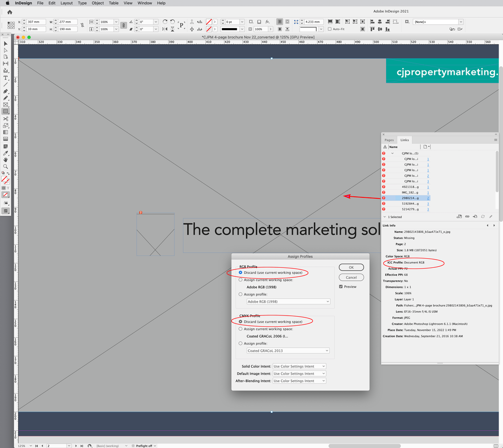Viewport: 503px width, 448px height.
Task: Select the Hand tool
Action: pyautogui.click(x=6, y=160)
